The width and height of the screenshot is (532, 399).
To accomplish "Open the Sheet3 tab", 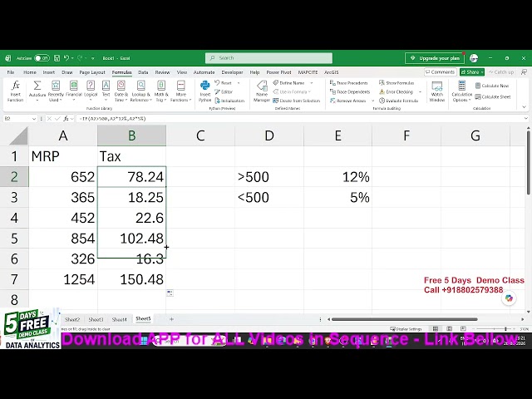I will pyautogui.click(x=96, y=319).
